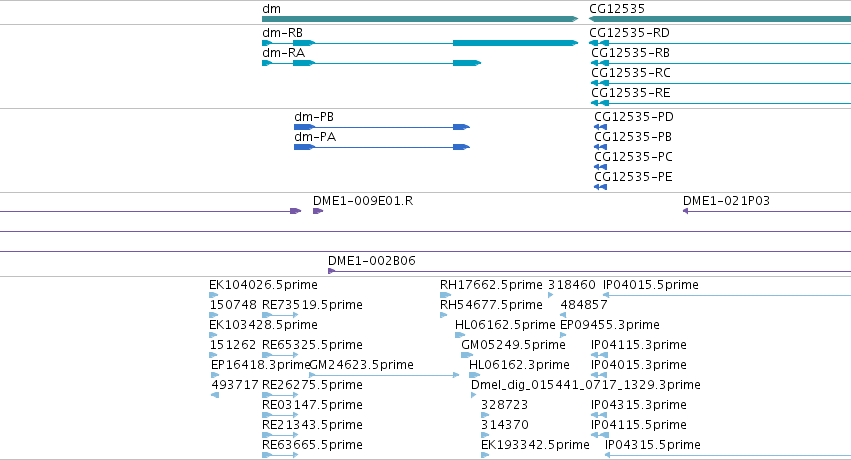Select feature labeled 150748
Viewport: 851px width, 460px height.
[233, 305]
